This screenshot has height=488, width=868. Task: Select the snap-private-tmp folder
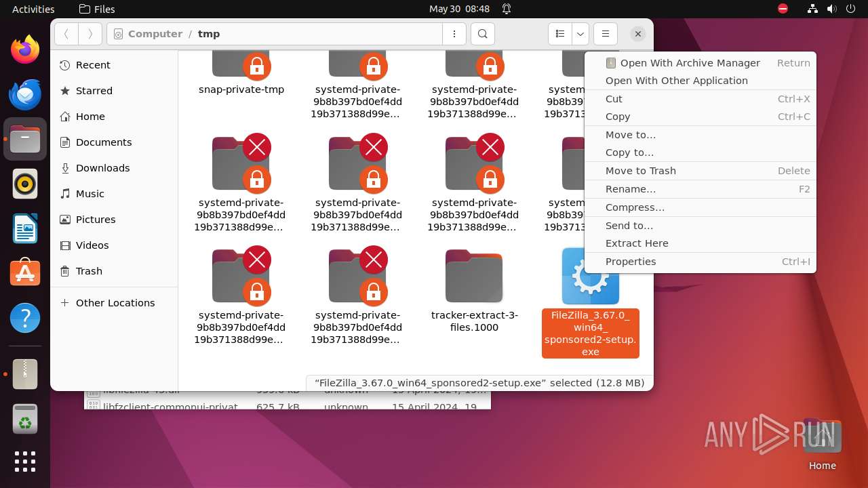[x=241, y=73]
